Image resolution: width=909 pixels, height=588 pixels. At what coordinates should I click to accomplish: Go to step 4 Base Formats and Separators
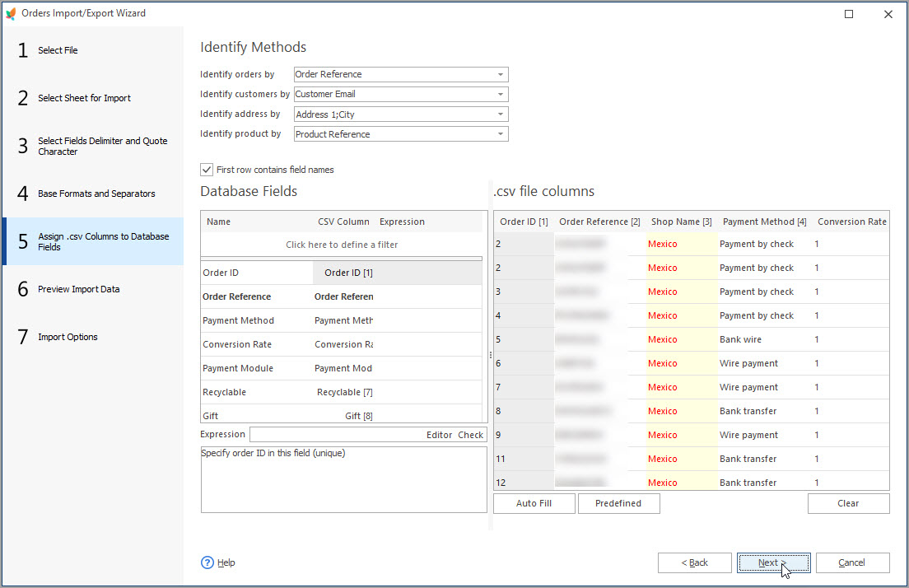click(x=93, y=194)
